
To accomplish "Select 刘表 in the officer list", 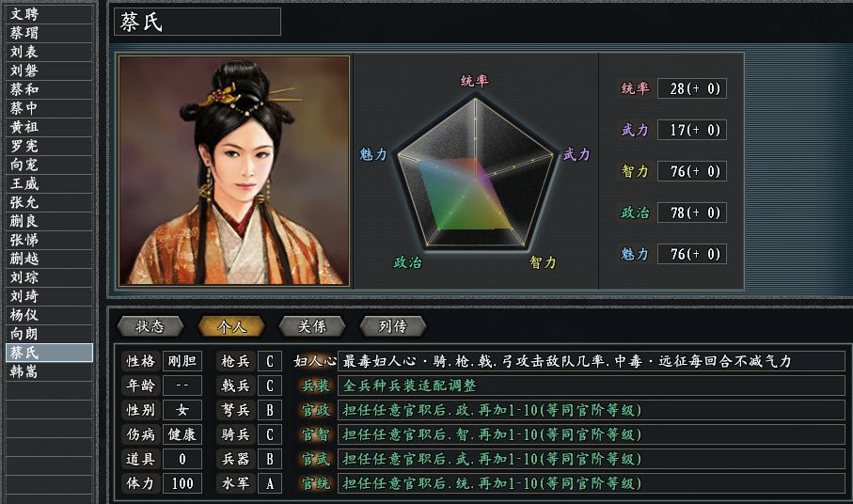I will 49,52.
